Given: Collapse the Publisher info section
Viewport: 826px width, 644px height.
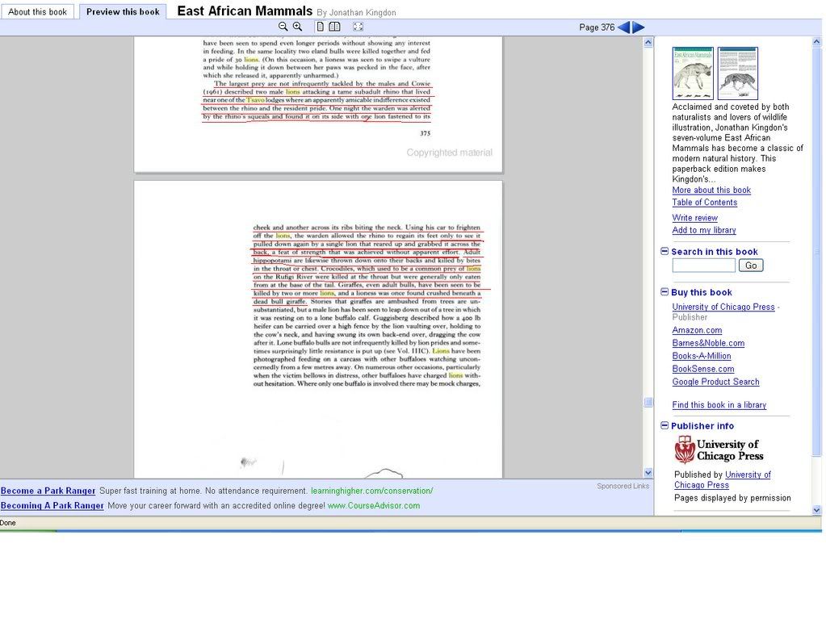Looking at the screenshot, I should click(665, 426).
